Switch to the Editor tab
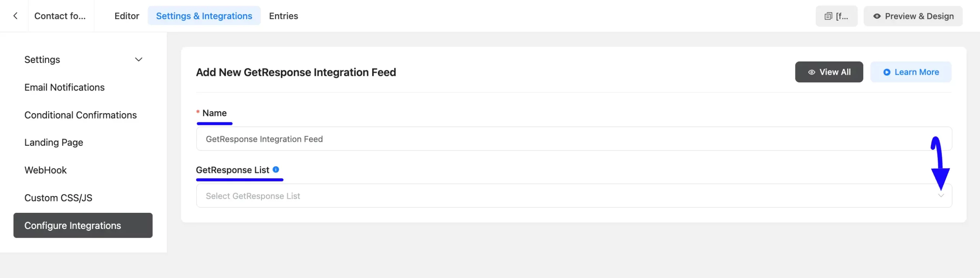 pyautogui.click(x=127, y=16)
